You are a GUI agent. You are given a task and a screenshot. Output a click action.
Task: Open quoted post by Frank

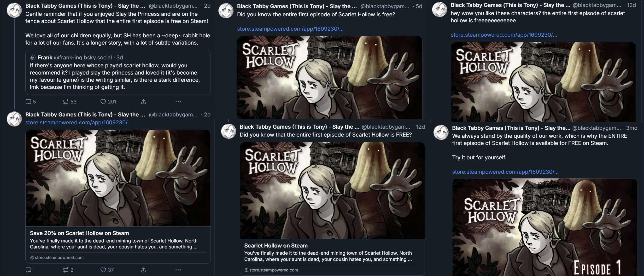point(118,72)
